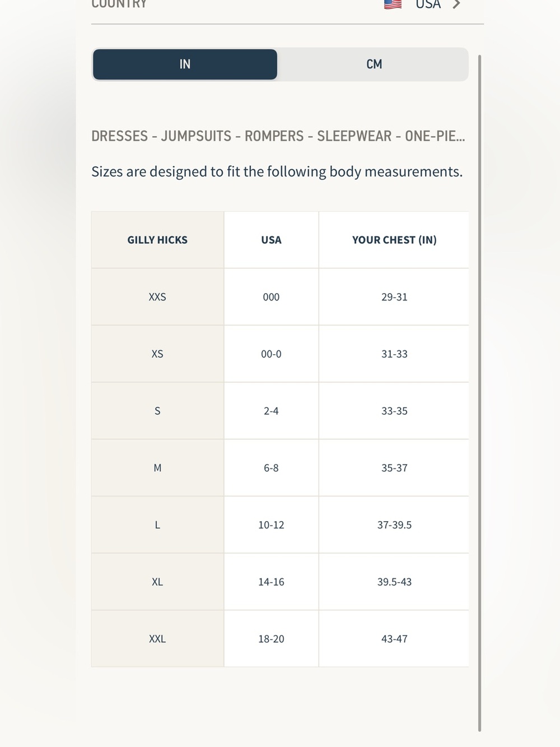Image resolution: width=560 pixels, height=747 pixels.
Task: Select the XL size cell
Action: click(x=157, y=582)
